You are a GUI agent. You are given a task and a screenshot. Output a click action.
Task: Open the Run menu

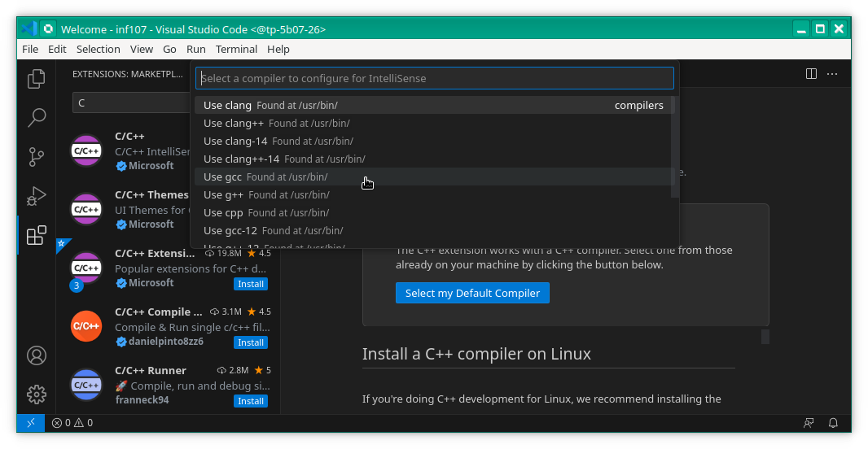pos(196,50)
